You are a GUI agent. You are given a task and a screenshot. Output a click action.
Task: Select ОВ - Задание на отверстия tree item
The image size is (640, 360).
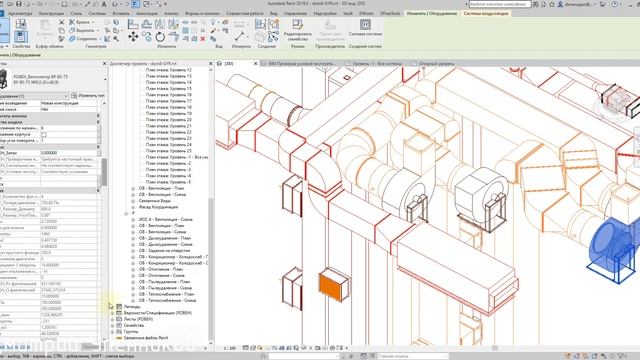[x=164, y=251]
